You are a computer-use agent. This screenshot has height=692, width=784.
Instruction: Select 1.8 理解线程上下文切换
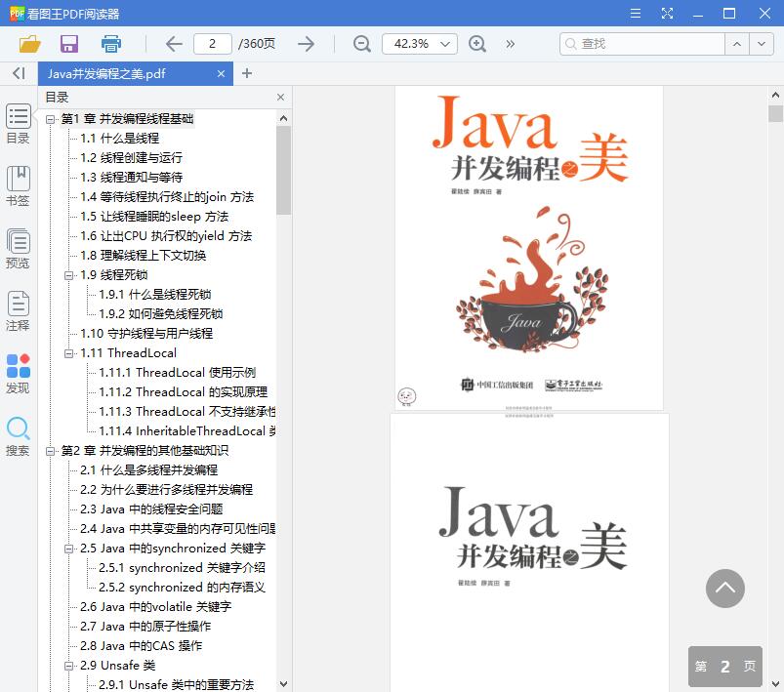coord(143,255)
